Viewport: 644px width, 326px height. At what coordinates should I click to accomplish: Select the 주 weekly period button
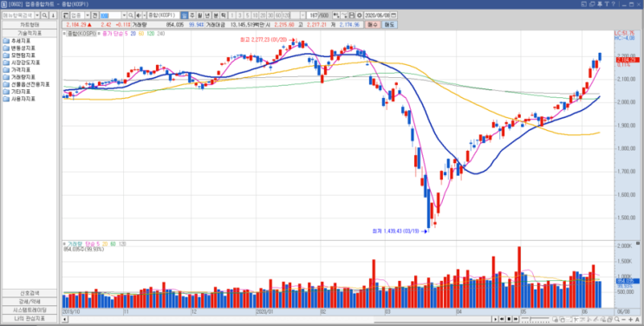tap(192, 16)
